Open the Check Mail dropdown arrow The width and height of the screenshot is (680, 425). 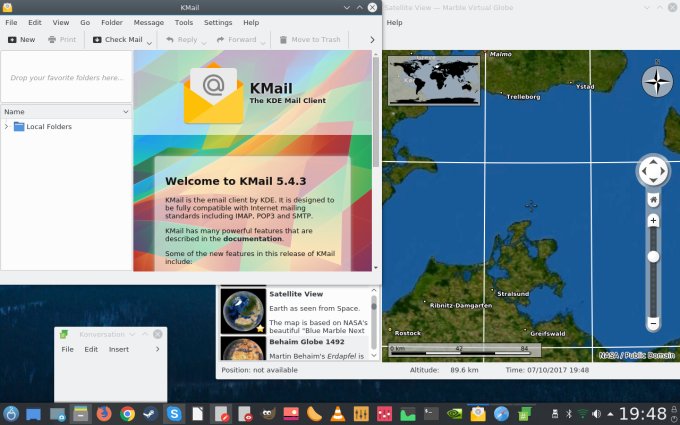[x=151, y=41]
